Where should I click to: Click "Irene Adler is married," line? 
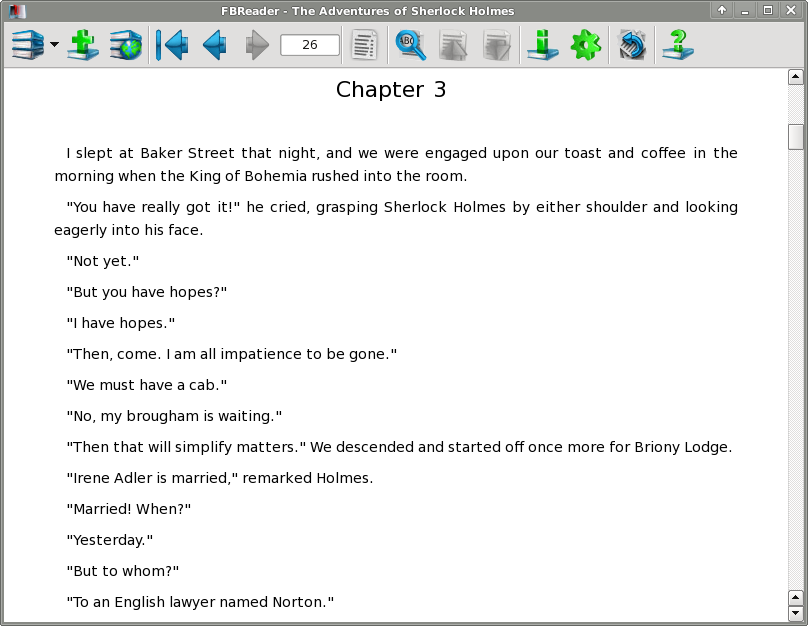220,478
